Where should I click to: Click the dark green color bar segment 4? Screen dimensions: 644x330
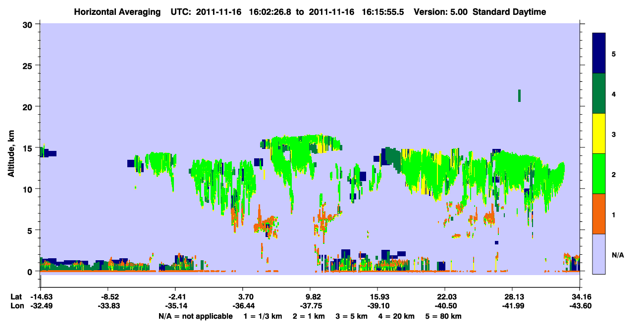point(599,94)
